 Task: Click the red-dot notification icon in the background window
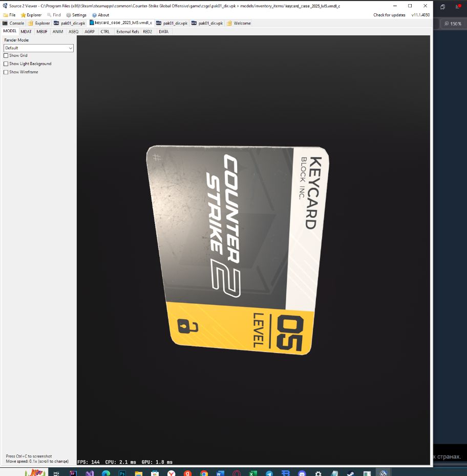(x=458, y=6)
